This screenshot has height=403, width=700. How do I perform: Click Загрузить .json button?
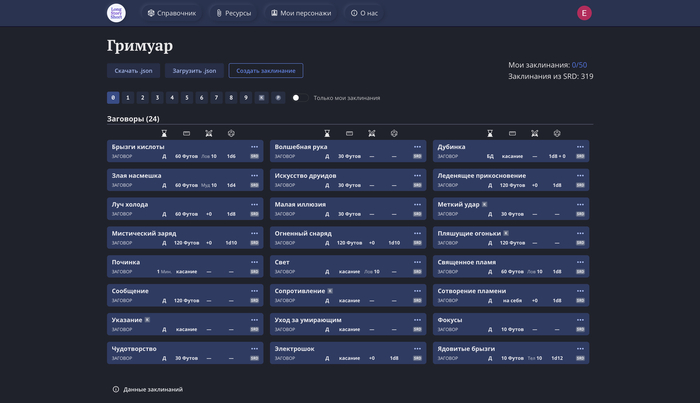point(194,71)
